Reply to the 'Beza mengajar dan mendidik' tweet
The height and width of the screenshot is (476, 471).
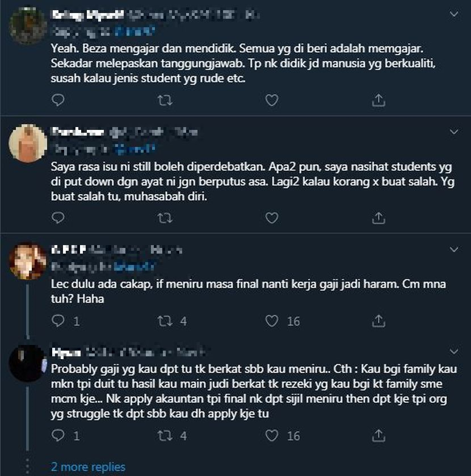pyautogui.click(x=58, y=100)
